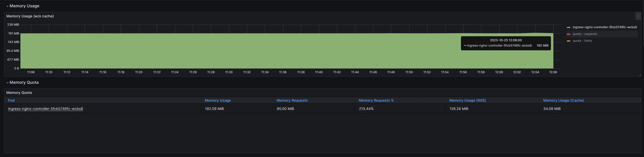Sort by Memory Requests column header
Image resolution: width=644 pixels, height=157 pixels.
(292, 100)
